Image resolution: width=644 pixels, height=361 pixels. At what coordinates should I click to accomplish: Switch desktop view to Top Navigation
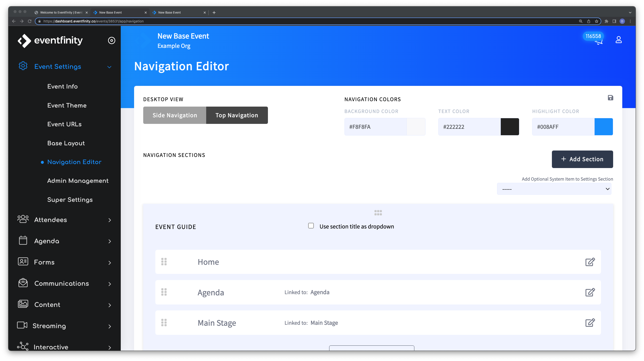237,115
